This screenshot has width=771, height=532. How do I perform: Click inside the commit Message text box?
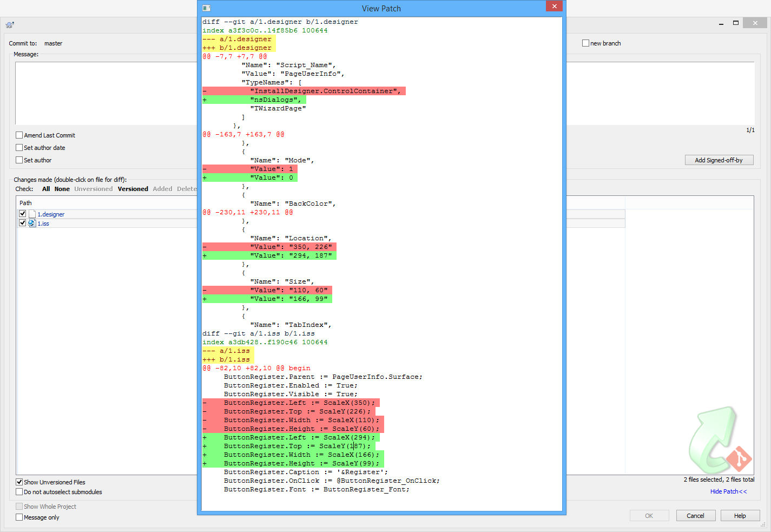(x=106, y=93)
